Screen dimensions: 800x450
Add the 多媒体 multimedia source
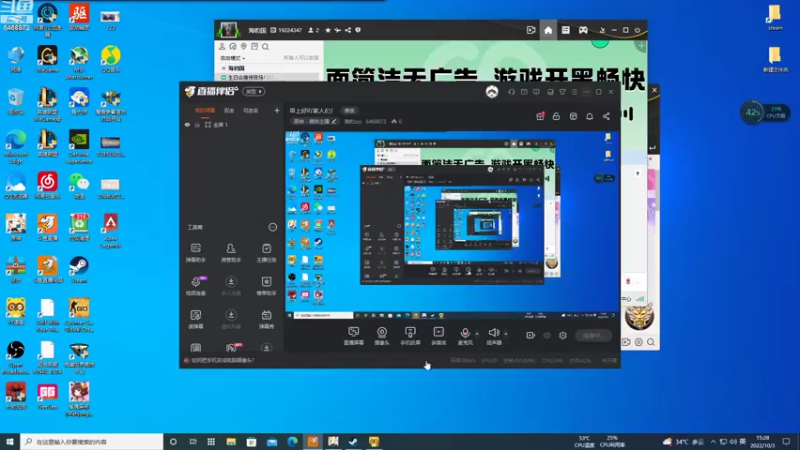point(438,336)
